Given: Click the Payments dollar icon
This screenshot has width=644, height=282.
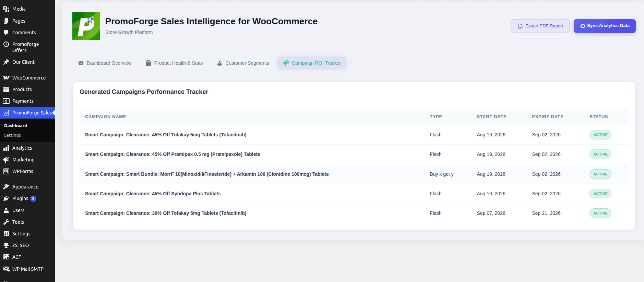Looking at the screenshot, I should [x=6, y=101].
